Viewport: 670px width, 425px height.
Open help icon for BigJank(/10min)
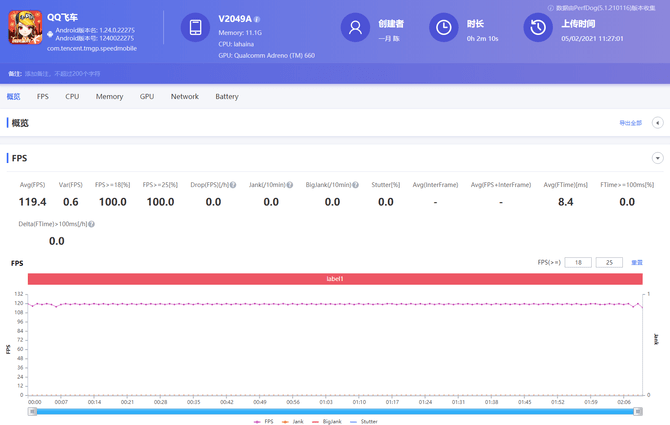[x=355, y=185]
